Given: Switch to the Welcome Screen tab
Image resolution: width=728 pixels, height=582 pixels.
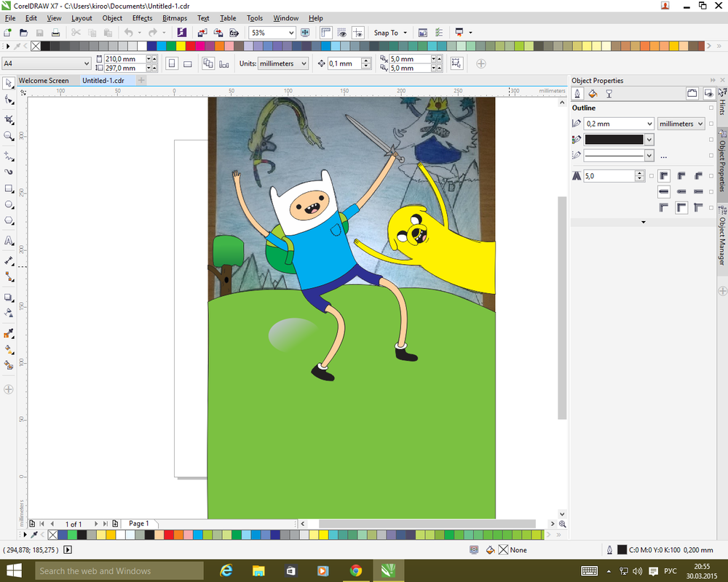Looking at the screenshot, I should [x=44, y=80].
